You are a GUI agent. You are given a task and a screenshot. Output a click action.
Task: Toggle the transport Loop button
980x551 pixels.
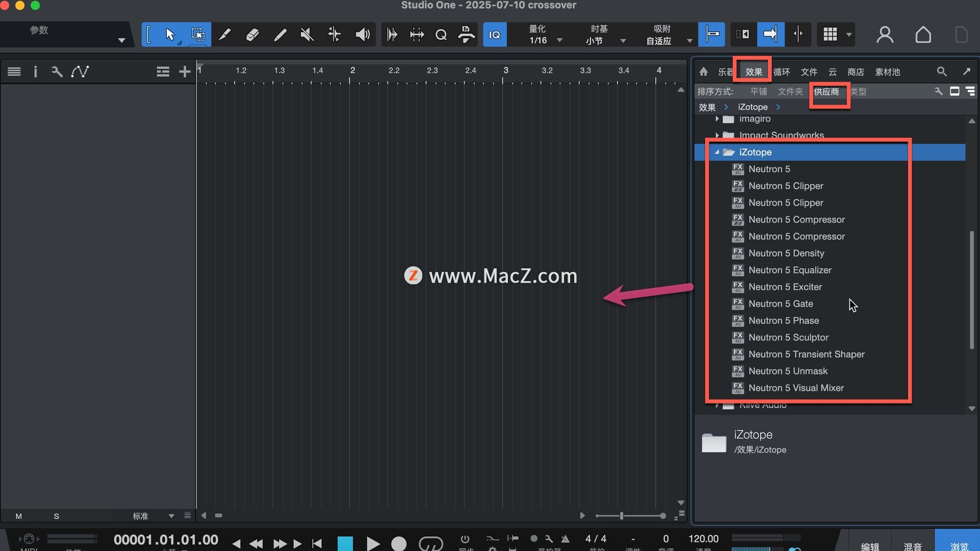[430, 544]
